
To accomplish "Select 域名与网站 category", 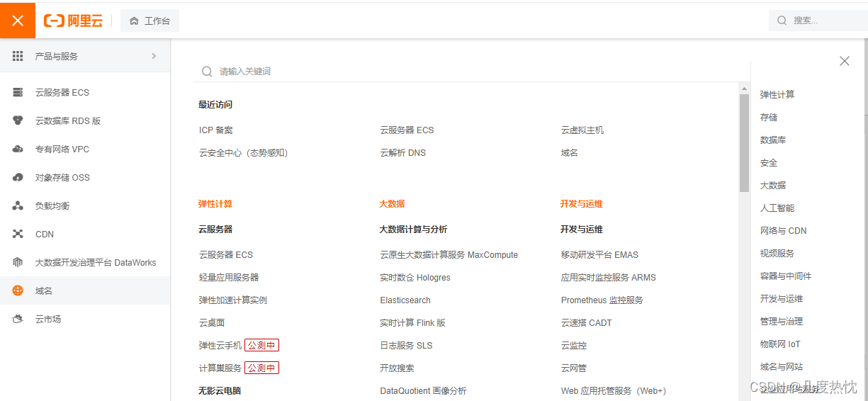I will click(x=782, y=367).
